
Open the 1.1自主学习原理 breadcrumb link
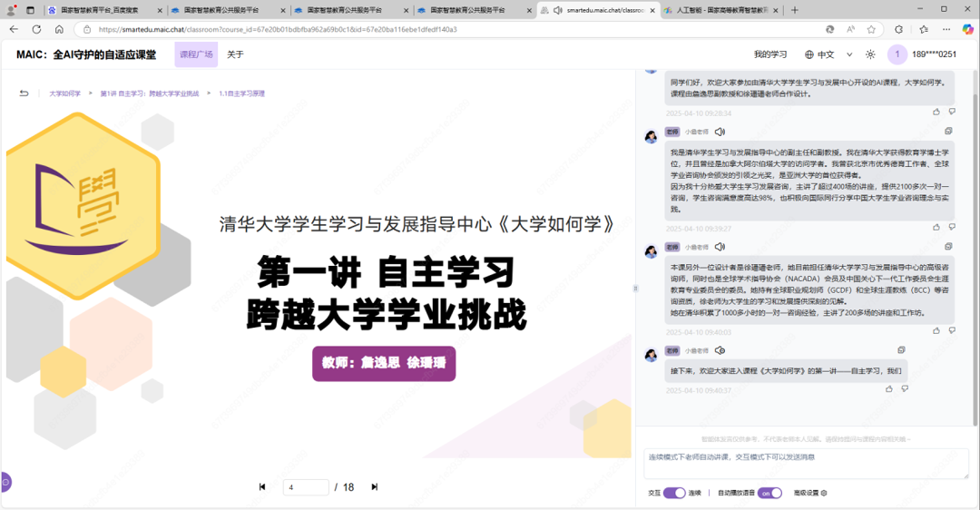point(242,93)
